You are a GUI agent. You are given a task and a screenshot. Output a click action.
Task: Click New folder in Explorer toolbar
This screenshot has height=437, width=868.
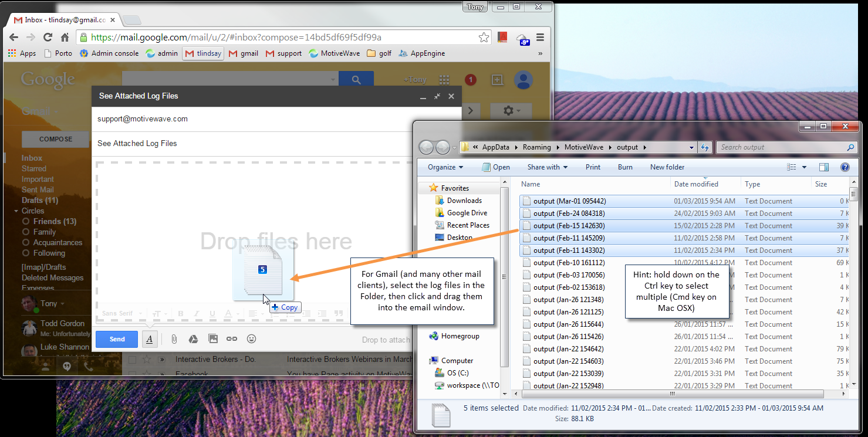[667, 167]
